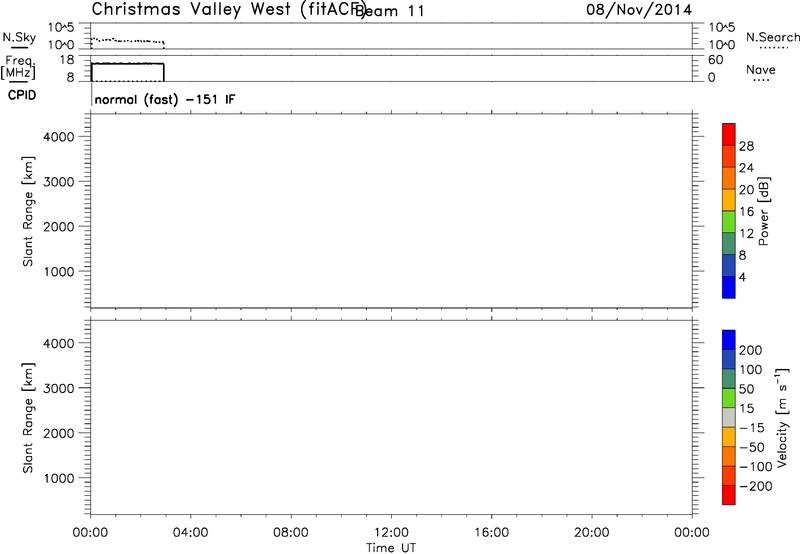Screen dimensions: 800x554
Task: Select Velocity colorbar segment between 100 and 200
Action: [x=729, y=360]
